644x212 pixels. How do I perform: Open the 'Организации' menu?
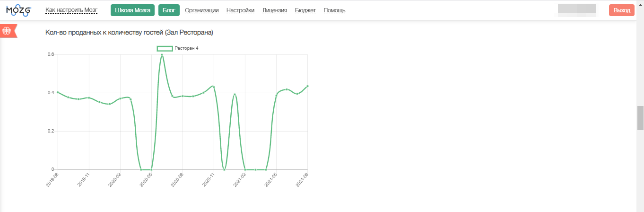(201, 10)
